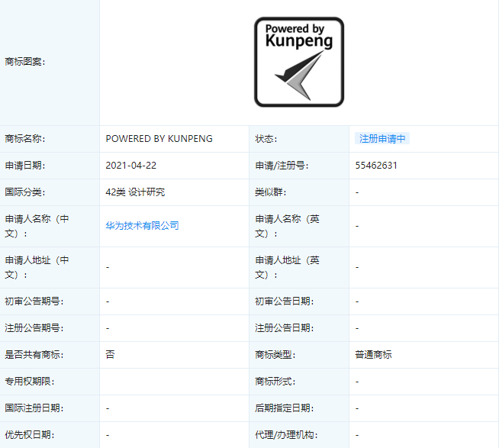Click the 注册公告期号 label
499x448 pixels.
point(34,328)
